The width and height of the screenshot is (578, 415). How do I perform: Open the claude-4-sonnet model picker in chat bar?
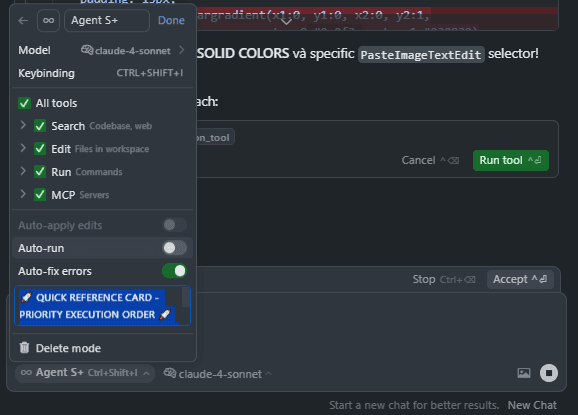click(217, 374)
